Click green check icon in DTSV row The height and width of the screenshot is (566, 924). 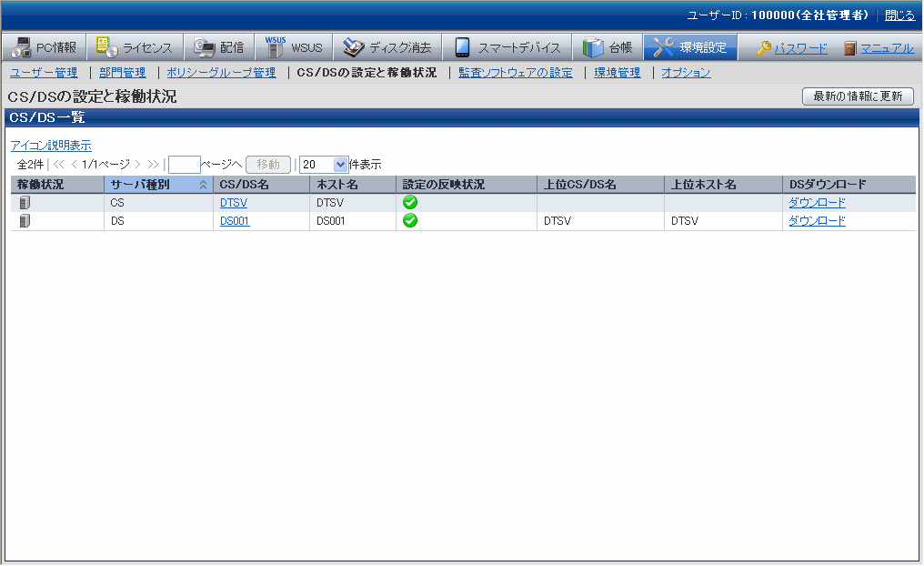pos(410,202)
